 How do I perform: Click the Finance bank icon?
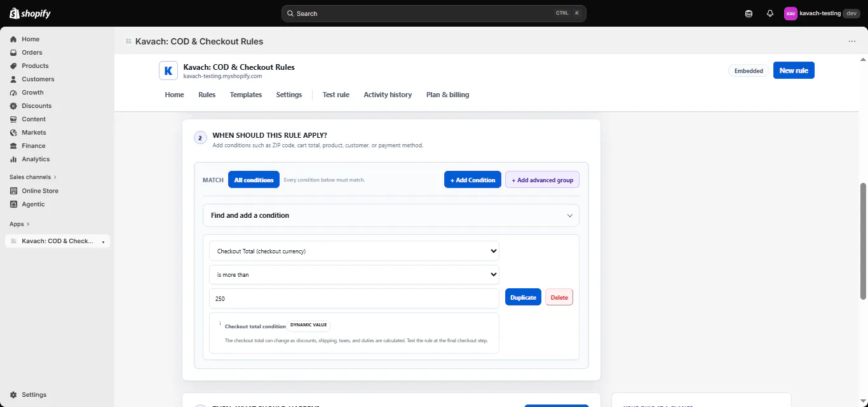click(13, 146)
